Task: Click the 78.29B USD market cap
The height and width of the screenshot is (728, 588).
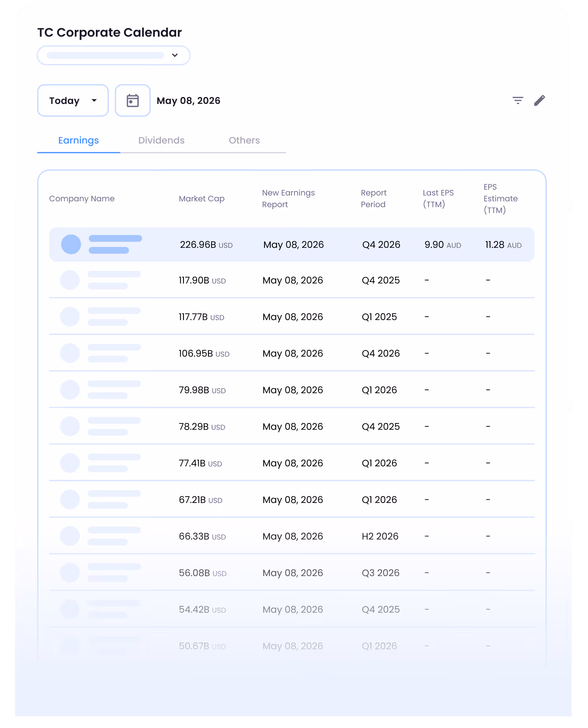Action: click(x=202, y=427)
